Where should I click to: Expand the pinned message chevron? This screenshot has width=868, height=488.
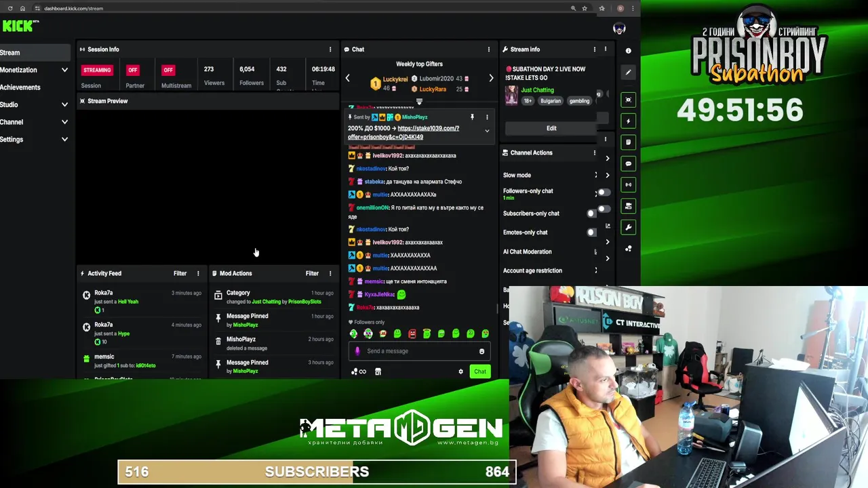click(x=486, y=130)
